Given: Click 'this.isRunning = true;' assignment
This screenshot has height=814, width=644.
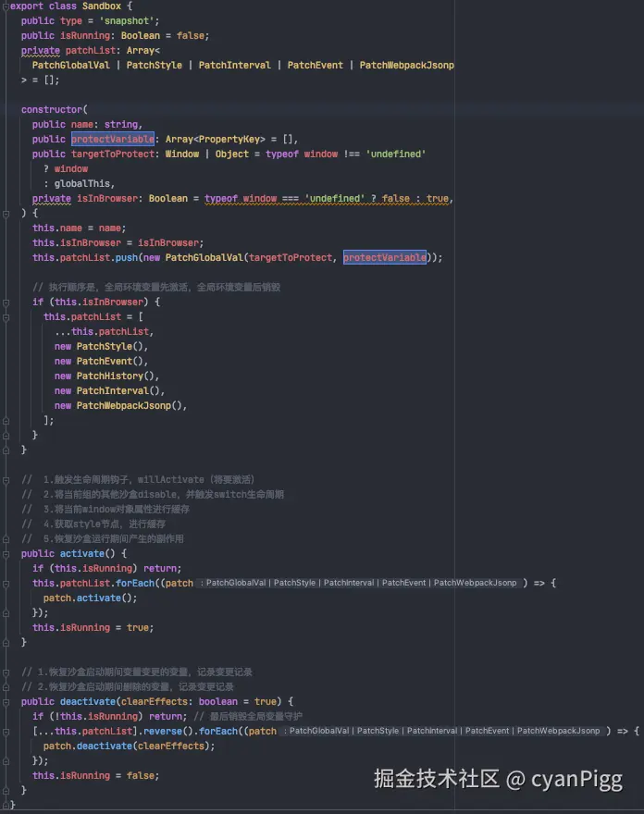Looking at the screenshot, I should (93, 628).
